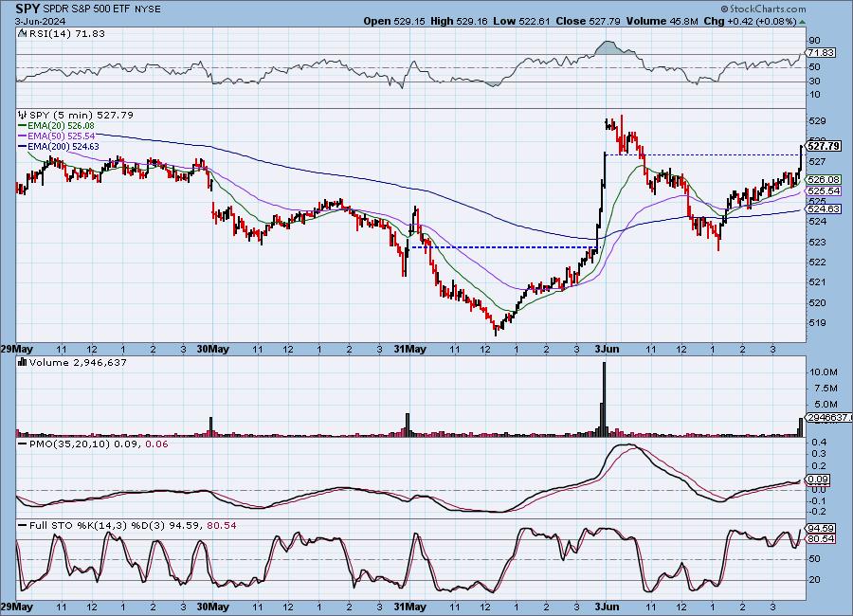
Task: Select the Chg +0.42 (+0.08%) text
Action: click(750, 21)
